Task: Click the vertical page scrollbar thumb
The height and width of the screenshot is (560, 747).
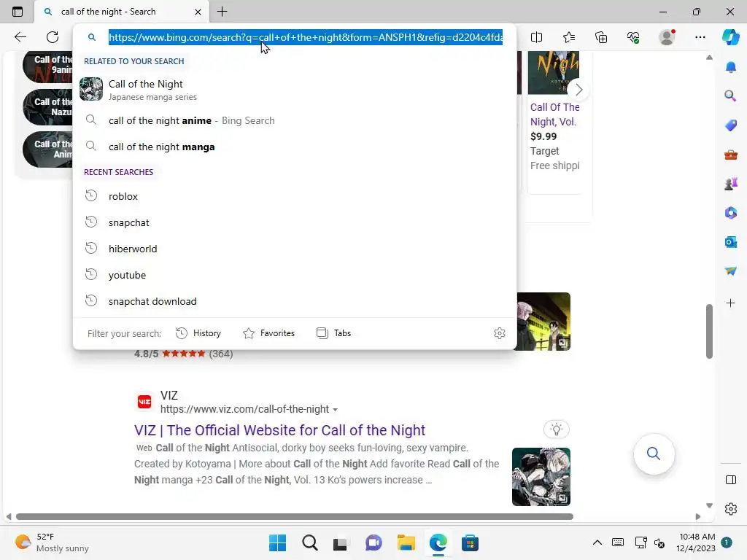Action: pyautogui.click(x=709, y=331)
